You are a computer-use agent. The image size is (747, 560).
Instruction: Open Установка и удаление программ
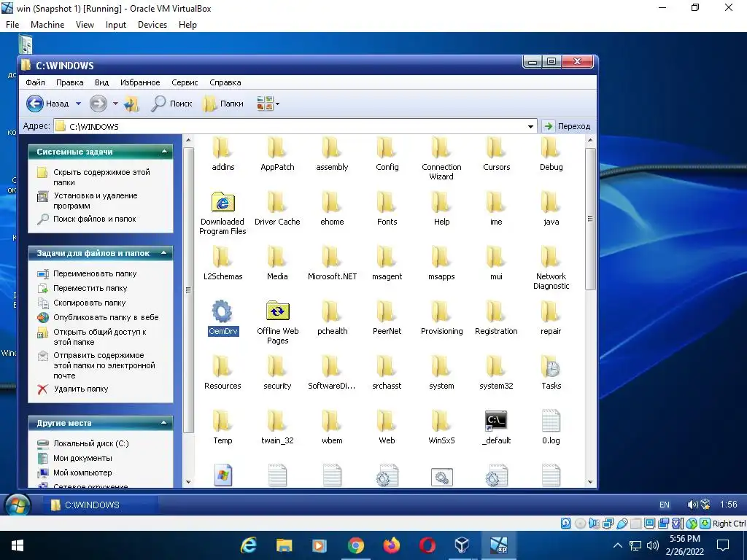tap(96, 201)
